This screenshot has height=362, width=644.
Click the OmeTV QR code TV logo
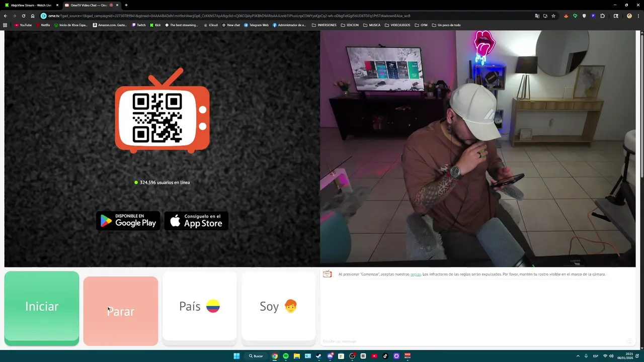click(x=162, y=111)
